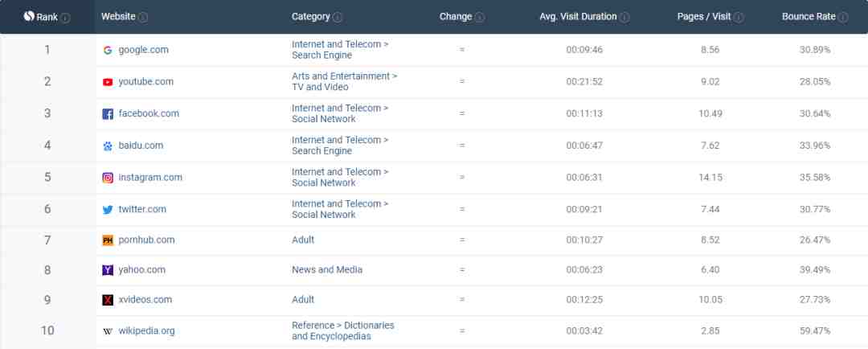This screenshot has height=349, width=868.
Task: Click the info icon beside Pages / Visit
Action: pyautogui.click(x=739, y=17)
